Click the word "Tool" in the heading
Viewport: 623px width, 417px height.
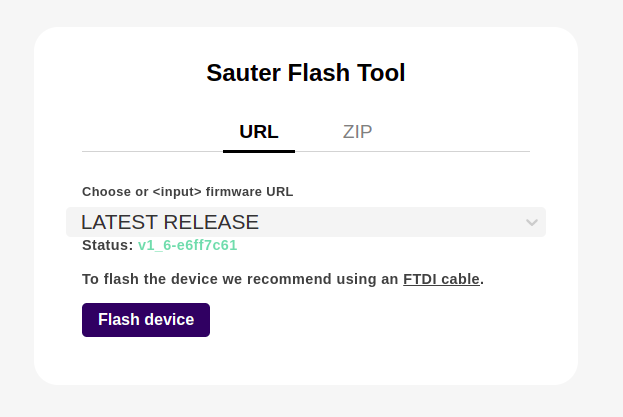[382, 73]
